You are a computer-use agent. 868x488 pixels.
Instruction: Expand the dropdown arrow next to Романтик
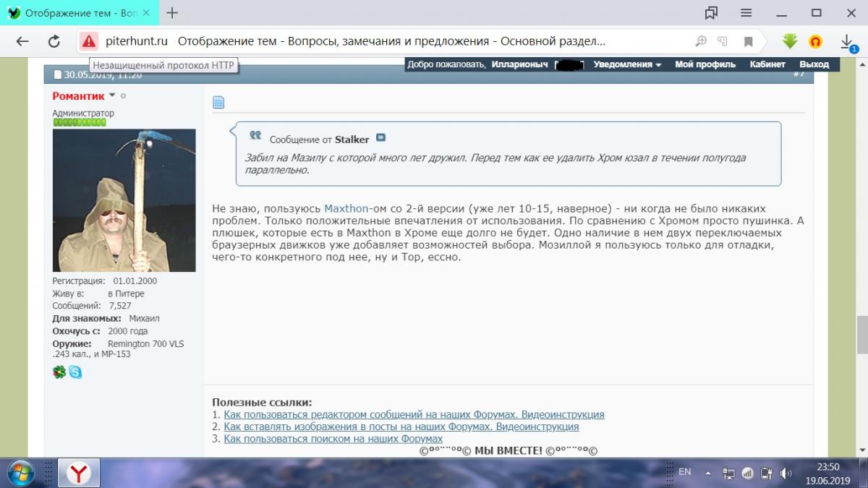pyautogui.click(x=112, y=95)
